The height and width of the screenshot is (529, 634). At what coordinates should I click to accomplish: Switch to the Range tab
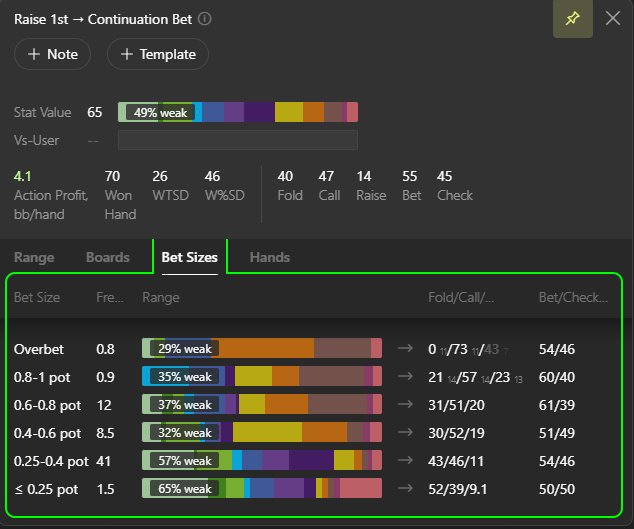click(x=34, y=257)
